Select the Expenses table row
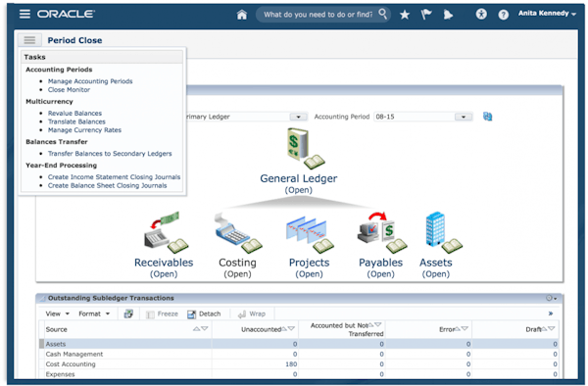The width and height of the screenshot is (588, 386). (x=299, y=374)
